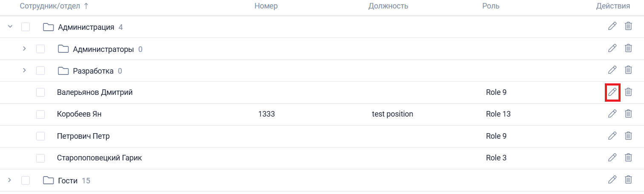The width and height of the screenshot is (644, 194).
Task: Select checkbox for Коробеев Ян
Action: pyautogui.click(x=40, y=114)
